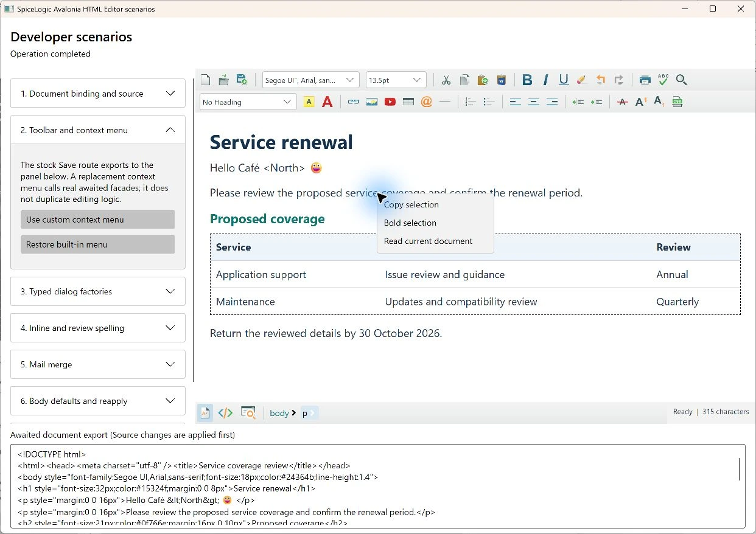Expand 4. Inline and review spelling
This screenshot has width=756, height=534.
[x=98, y=328]
